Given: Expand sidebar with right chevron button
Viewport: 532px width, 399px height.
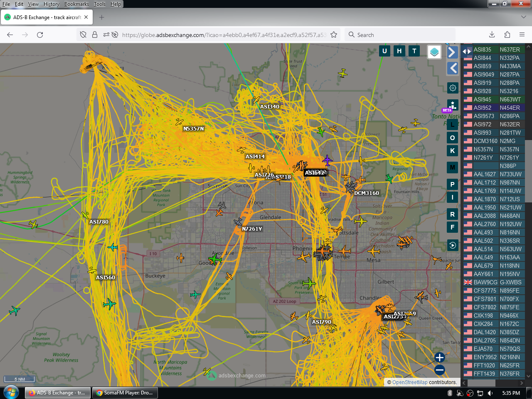Looking at the screenshot, I should tap(453, 52).
